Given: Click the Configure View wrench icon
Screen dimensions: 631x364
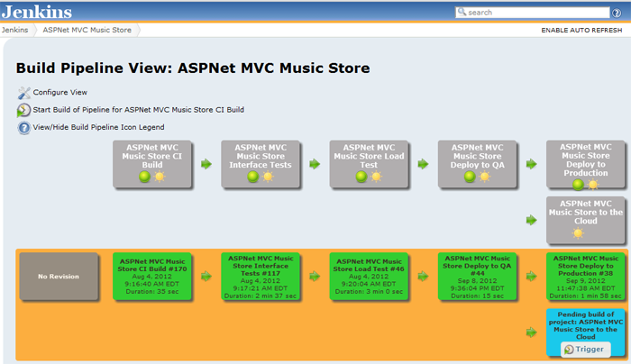Looking at the screenshot, I should pos(23,93).
